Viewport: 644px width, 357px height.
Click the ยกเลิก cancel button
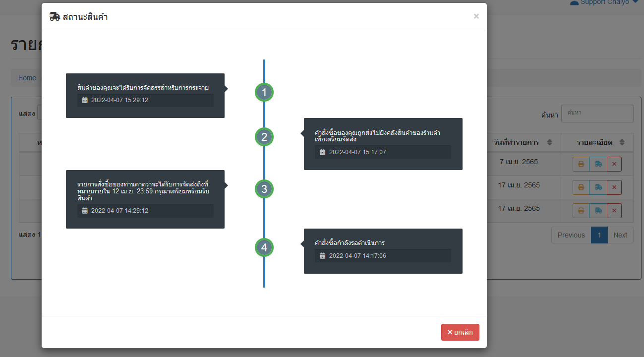[460, 332]
